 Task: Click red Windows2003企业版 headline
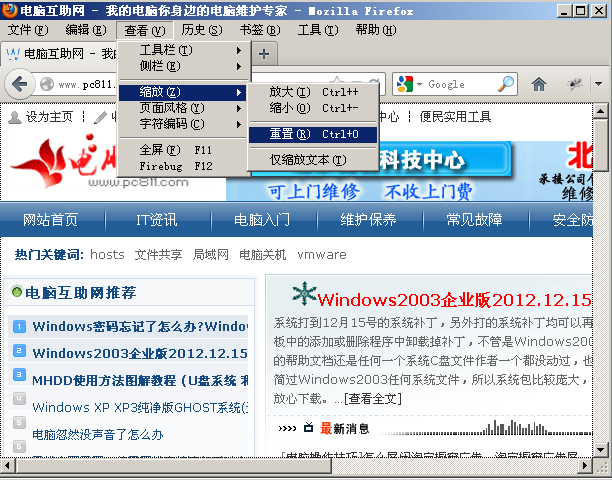coord(455,300)
